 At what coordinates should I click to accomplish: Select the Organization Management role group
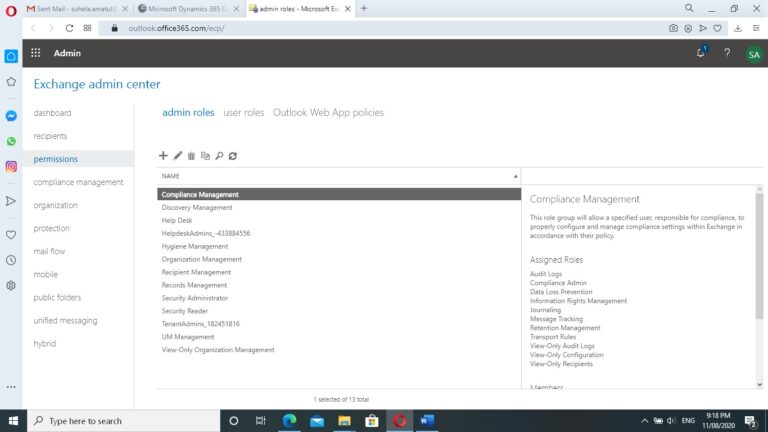pyautogui.click(x=339, y=259)
